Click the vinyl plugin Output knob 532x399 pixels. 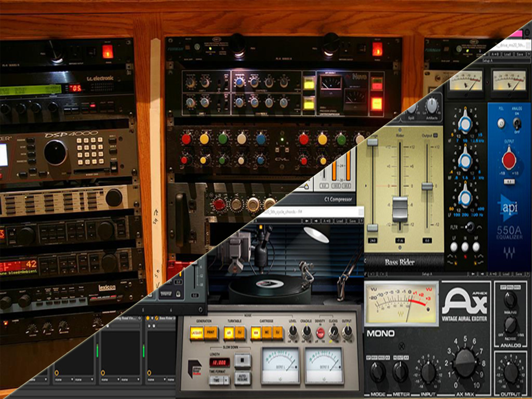pos(347,331)
